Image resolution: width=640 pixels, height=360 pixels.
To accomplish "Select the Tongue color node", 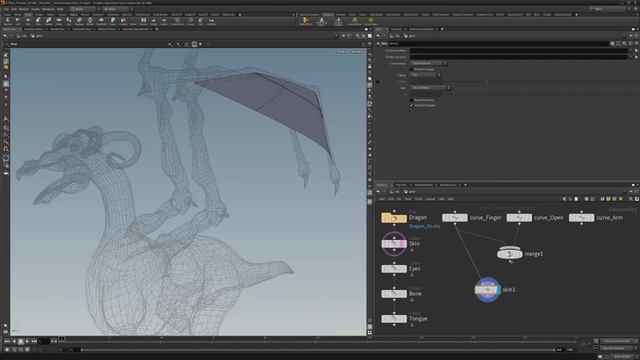I will [394, 319].
